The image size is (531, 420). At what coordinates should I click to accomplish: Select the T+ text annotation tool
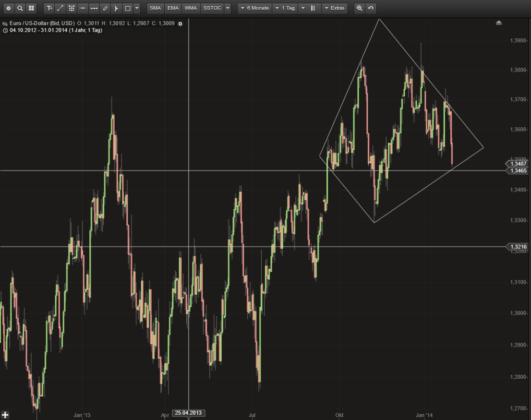[x=49, y=8]
